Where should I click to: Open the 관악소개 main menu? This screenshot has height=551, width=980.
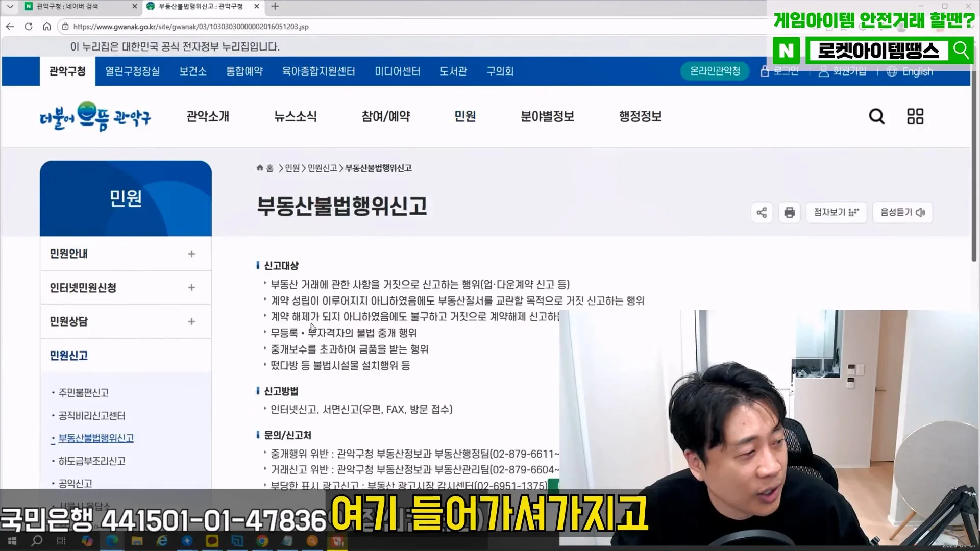click(208, 117)
